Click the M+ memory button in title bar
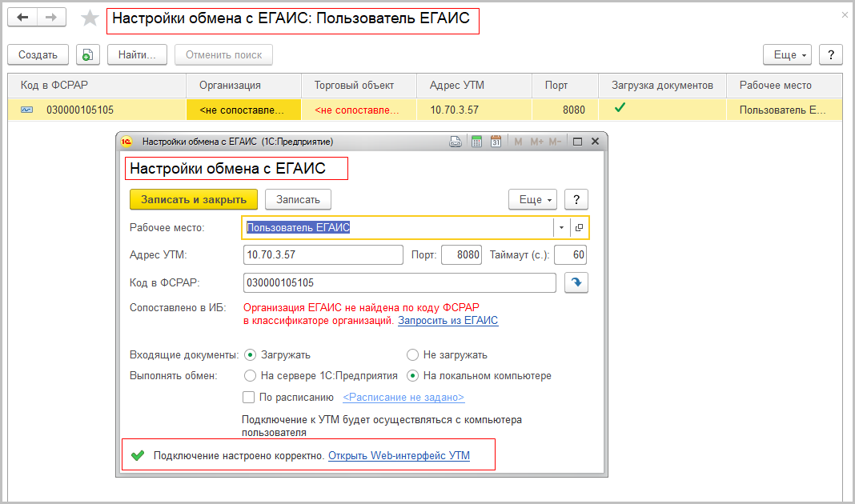 coord(536,142)
